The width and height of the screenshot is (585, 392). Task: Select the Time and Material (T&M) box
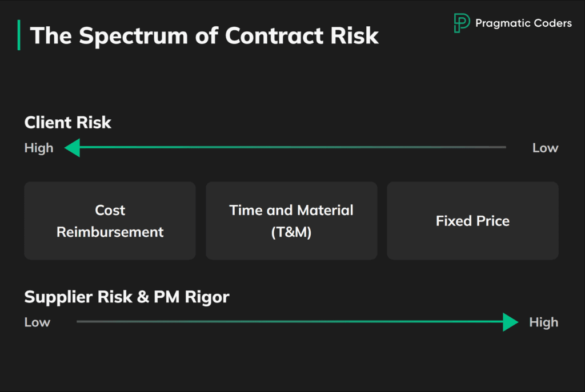click(x=291, y=221)
